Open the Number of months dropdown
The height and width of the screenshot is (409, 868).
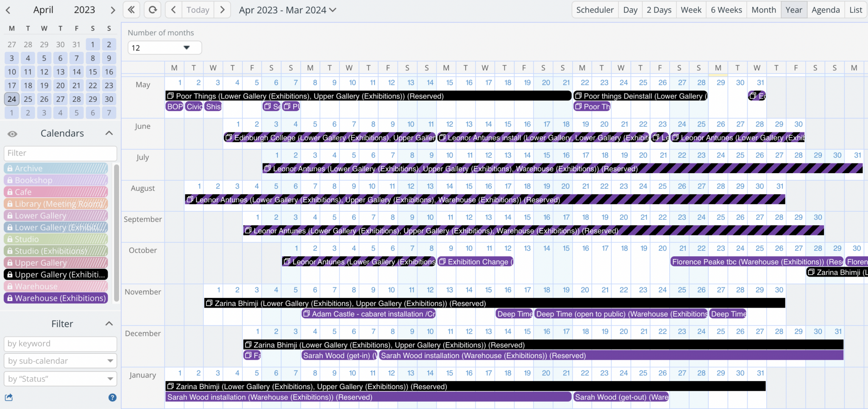tap(164, 48)
